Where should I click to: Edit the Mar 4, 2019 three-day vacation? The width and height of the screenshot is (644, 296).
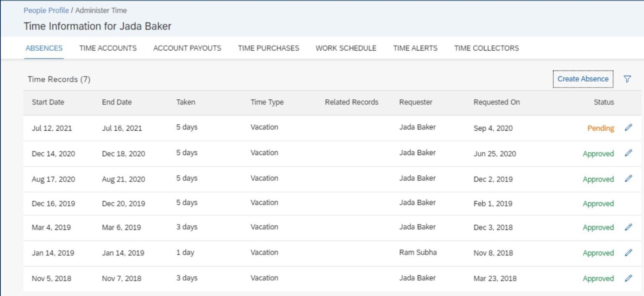pyautogui.click(x=629, y=227)
